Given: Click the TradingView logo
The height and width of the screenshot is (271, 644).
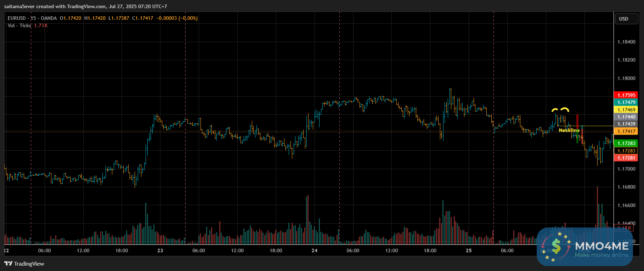Looking at the screenshot, I should tap(24, 264).
